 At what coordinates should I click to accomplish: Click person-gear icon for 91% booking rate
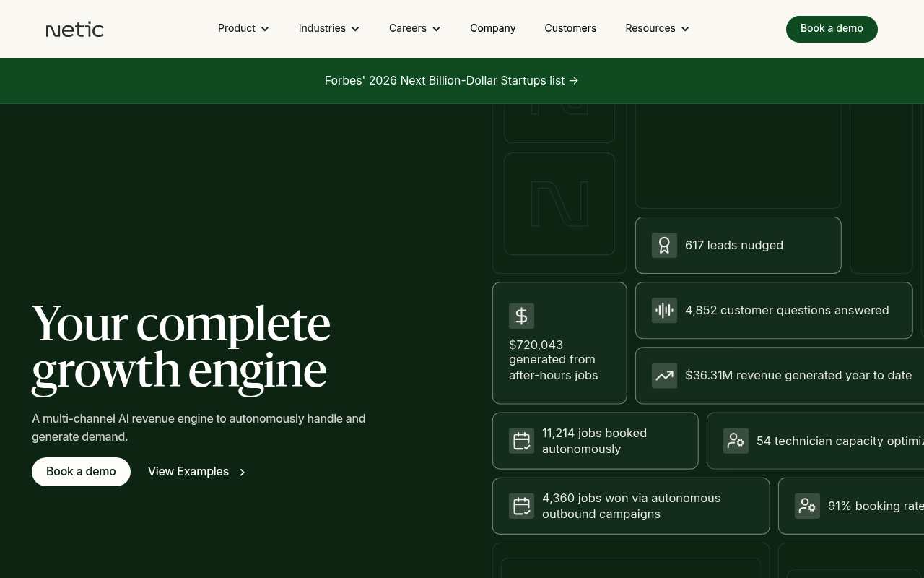[x=807, y=506]
